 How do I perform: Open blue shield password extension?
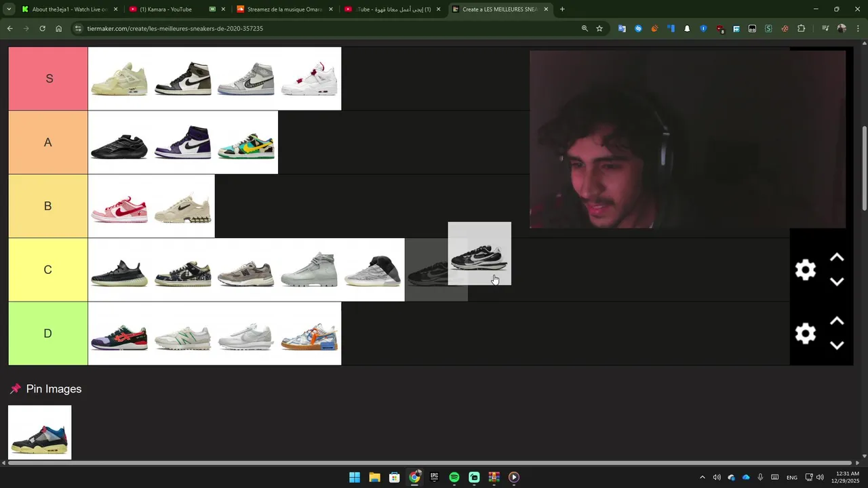(x=703, y=28)
